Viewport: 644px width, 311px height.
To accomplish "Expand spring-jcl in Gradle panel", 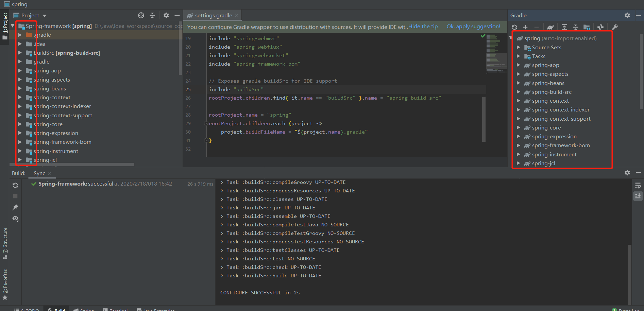I will (519, 163).
